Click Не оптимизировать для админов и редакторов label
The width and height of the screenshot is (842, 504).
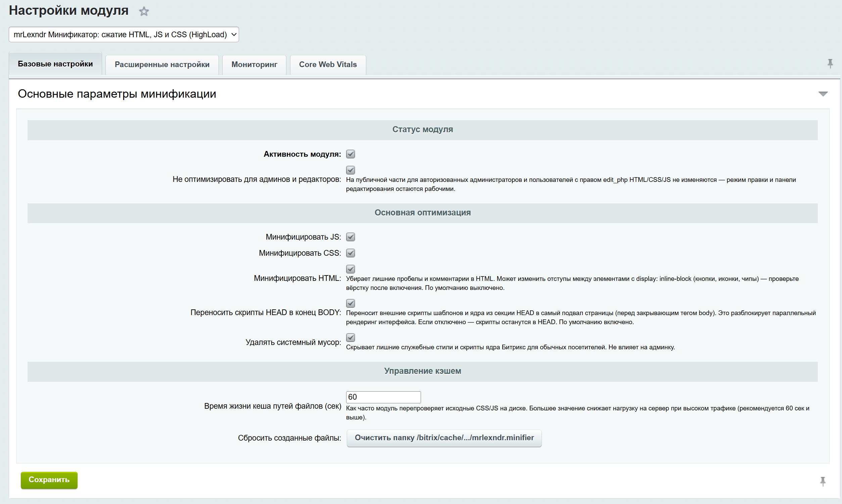pos(256,179)
